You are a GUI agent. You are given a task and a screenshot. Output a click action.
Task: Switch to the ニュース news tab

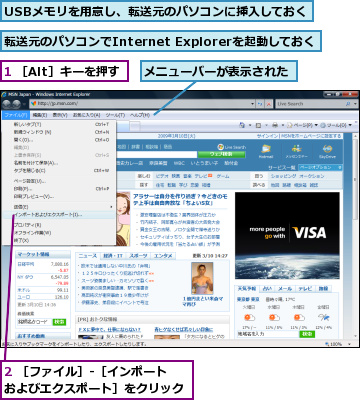click(87, 256)
